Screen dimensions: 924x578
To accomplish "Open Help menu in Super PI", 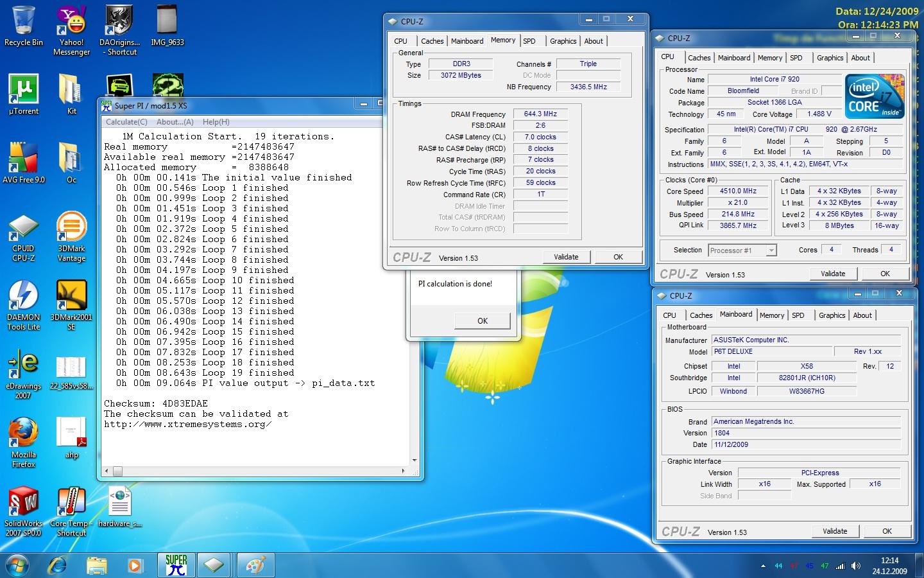I will 216,122.
